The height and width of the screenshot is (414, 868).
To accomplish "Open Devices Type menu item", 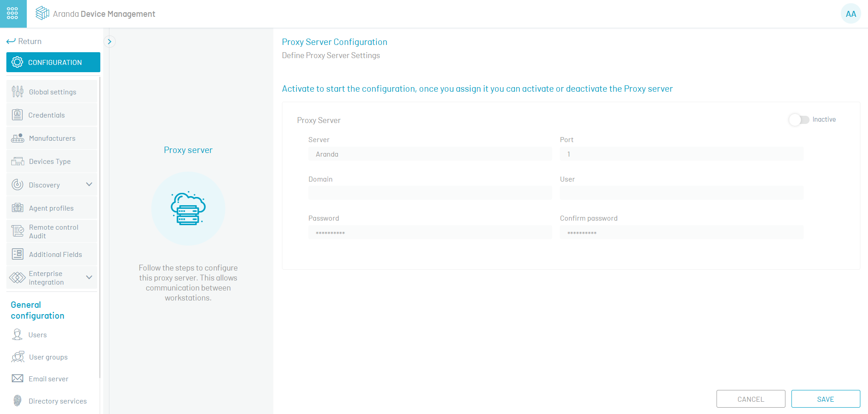I will (x=52, y=161).
